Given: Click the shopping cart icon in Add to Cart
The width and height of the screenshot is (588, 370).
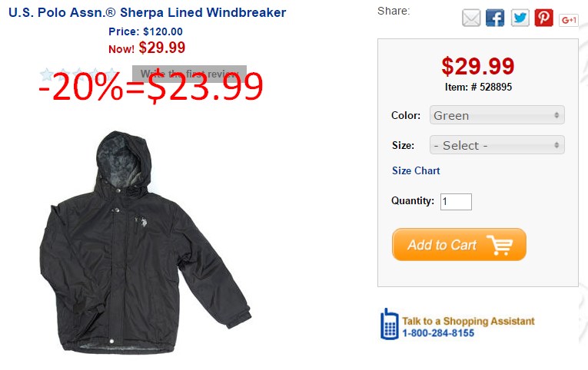Looking at the screenshot, I should pos(499,246).
